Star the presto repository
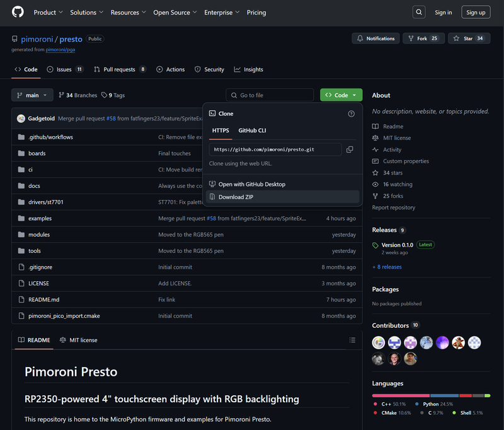 (469, 38)
